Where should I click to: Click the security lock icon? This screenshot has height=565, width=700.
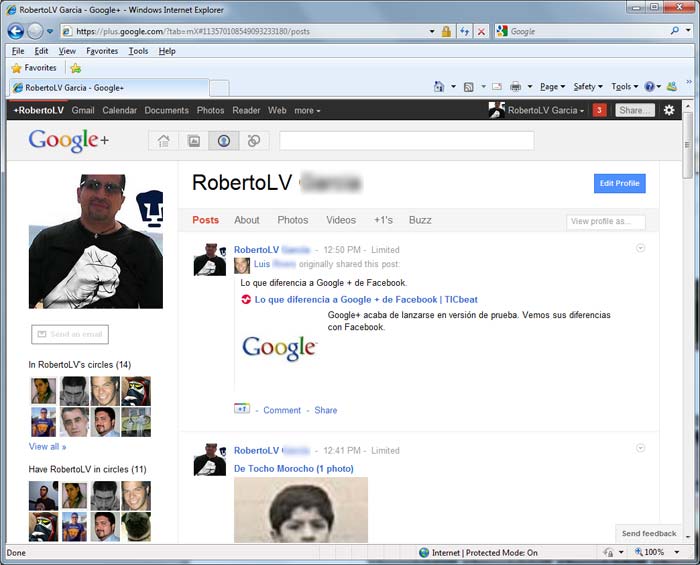click(x=446, y=31)
